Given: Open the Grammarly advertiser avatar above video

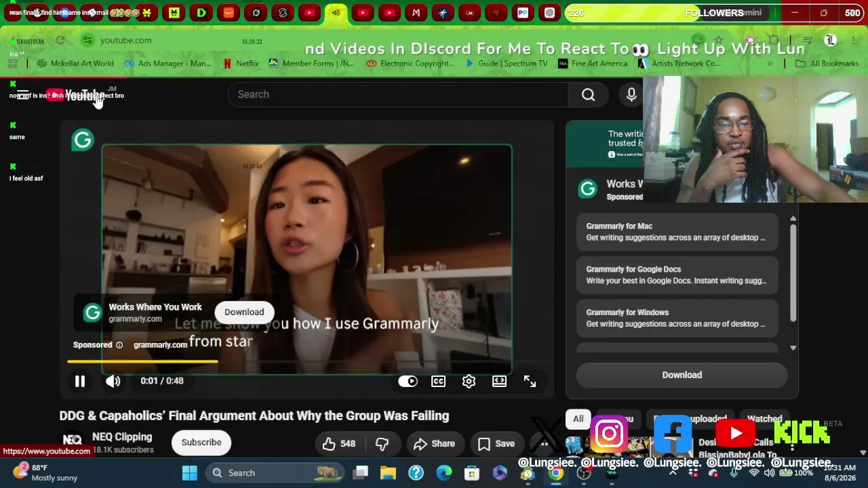Looking at the screenshot, I should pos(83,140).
